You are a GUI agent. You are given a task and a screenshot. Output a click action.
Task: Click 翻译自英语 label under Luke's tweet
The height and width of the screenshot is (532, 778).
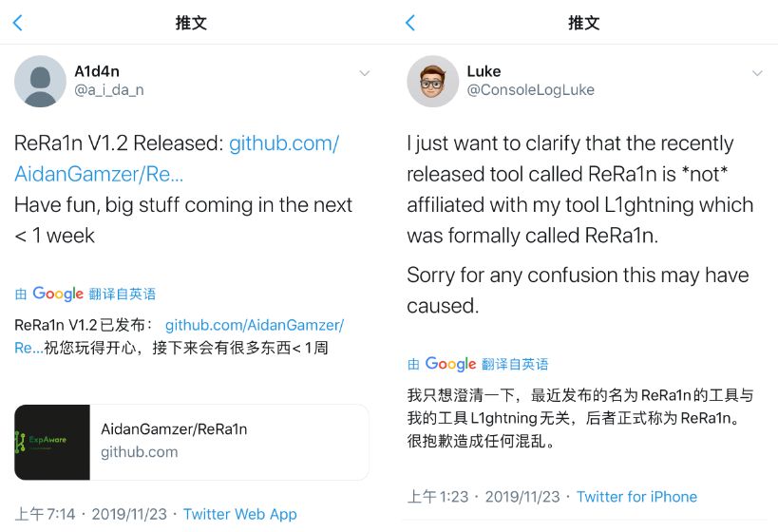coord(515,364)
